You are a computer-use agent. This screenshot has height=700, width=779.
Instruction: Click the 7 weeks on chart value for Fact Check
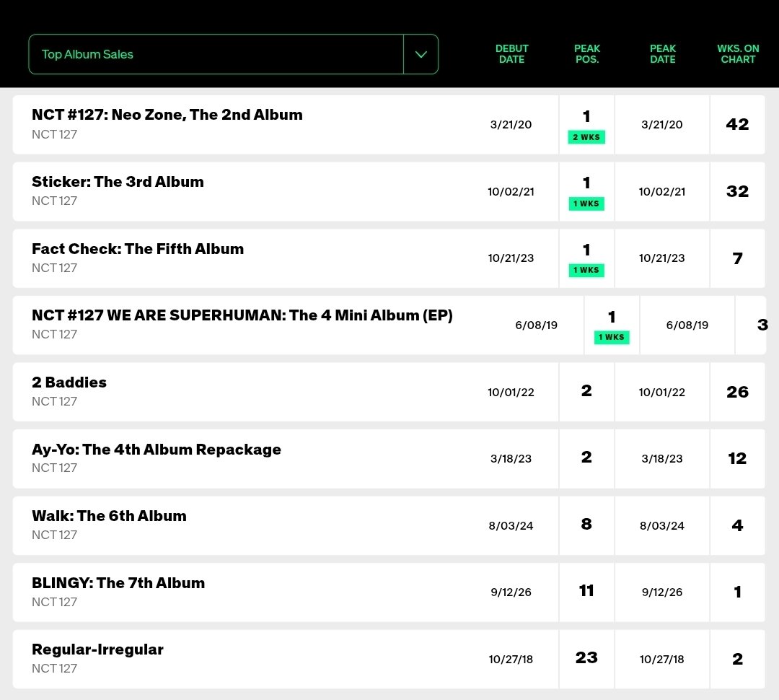click(x=737, y=258)
